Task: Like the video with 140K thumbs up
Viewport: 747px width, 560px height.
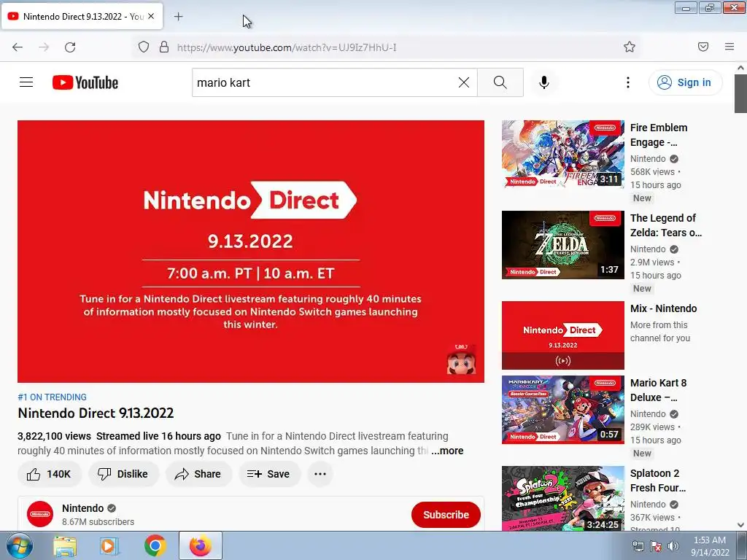Action: pos(49,474)
